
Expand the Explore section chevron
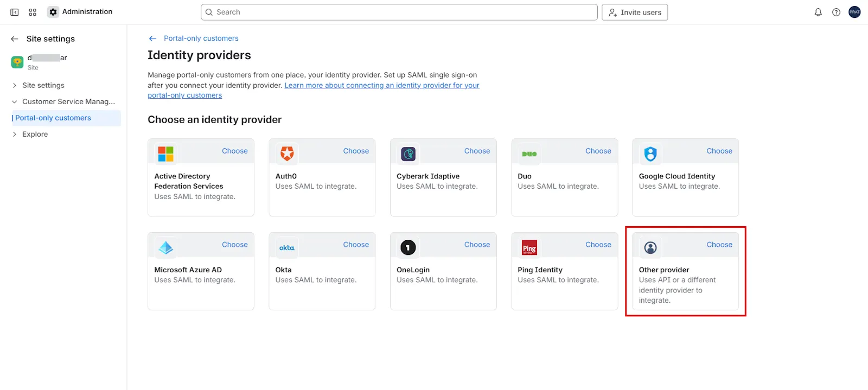15,135
